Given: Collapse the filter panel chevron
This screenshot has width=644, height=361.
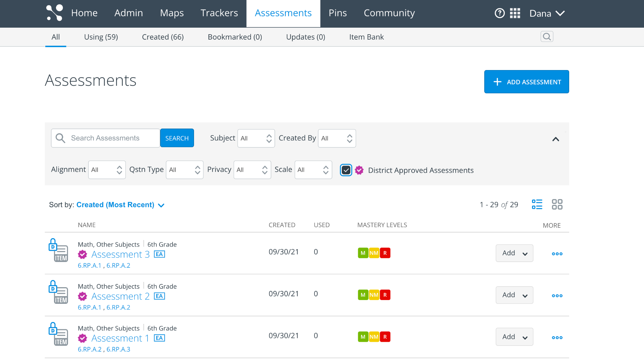Looking at the screenshot, I should click(x=556, y=139).
